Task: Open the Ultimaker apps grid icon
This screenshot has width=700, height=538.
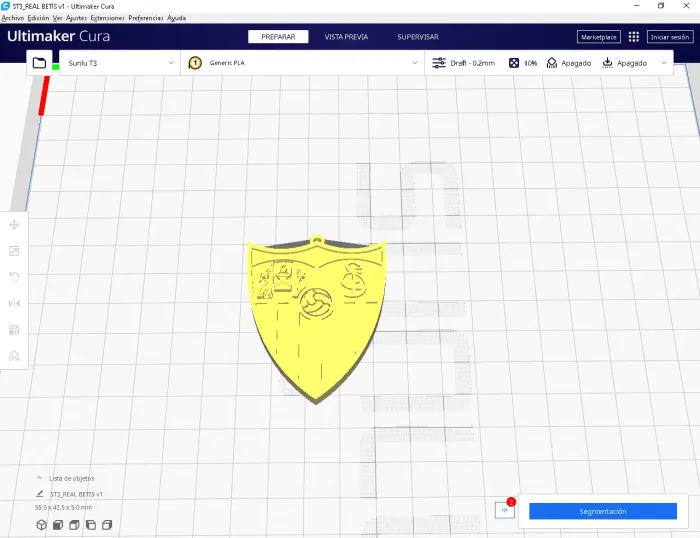Action: click(633, 37)
